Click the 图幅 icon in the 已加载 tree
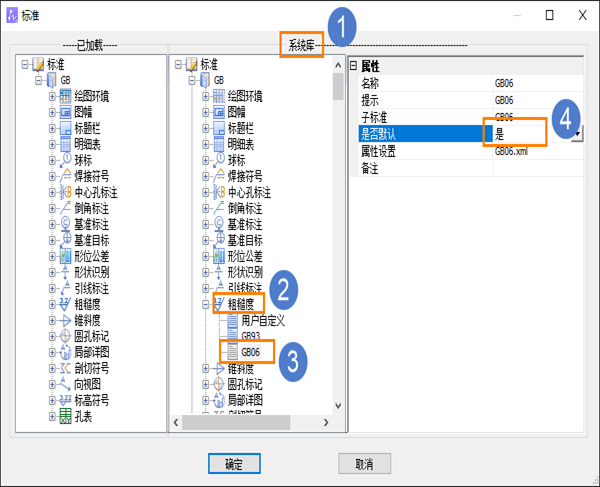The width and height of the screenshot is (600, 487). 65,112
